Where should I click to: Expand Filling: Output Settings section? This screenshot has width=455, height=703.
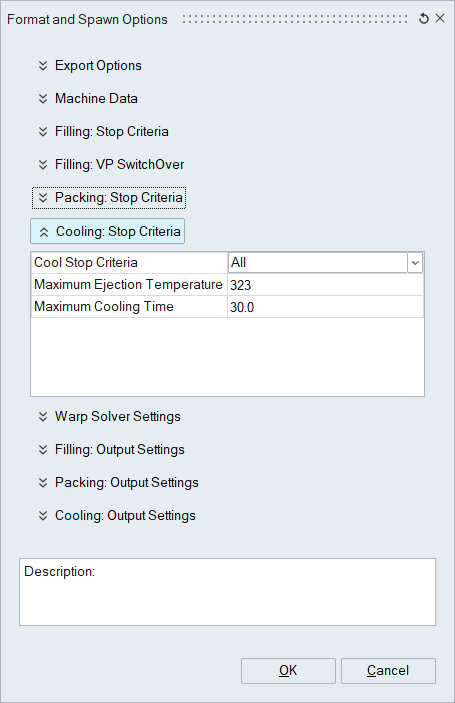pyautogui.click(x=112, y=450)
